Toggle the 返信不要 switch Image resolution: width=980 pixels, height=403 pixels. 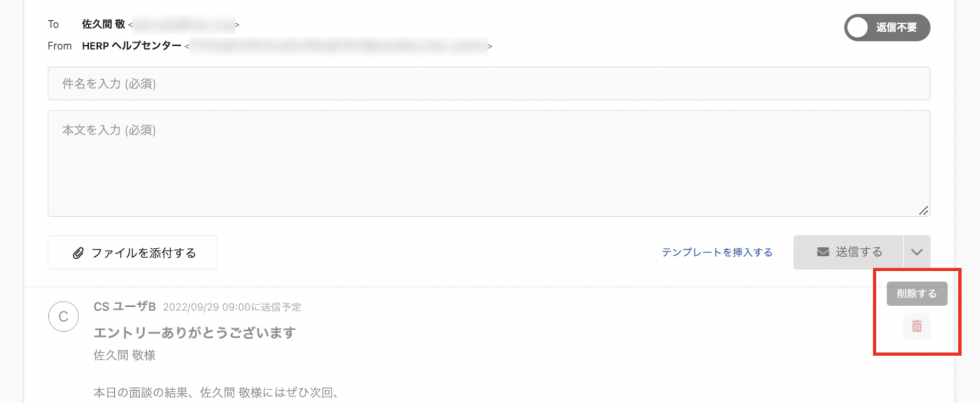(x=886, y=28)
